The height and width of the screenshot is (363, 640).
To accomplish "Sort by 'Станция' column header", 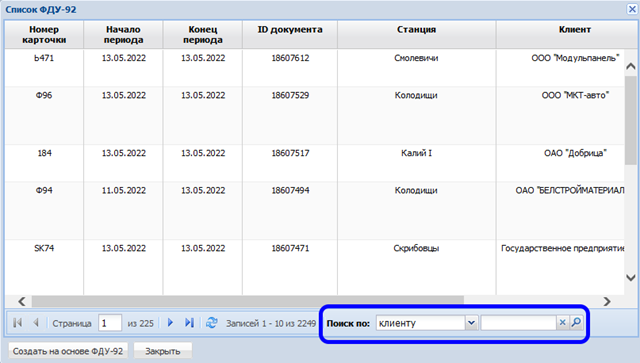I will 416,35.
